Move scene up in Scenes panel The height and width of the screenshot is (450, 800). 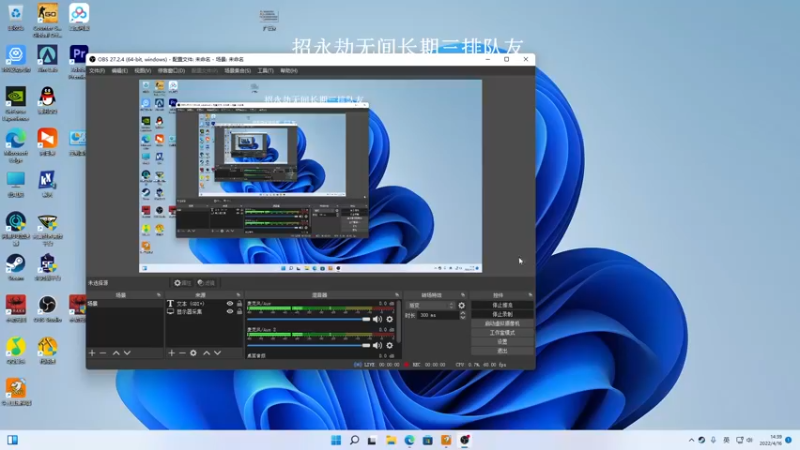coord(116,353)
